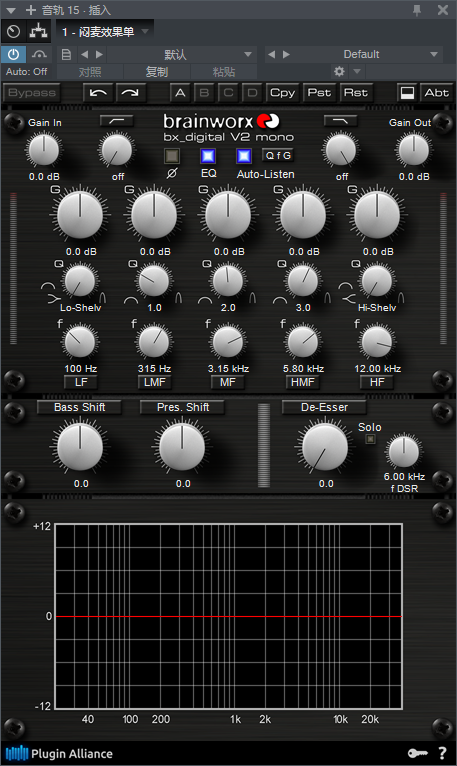Click Auto: Off automation mode
Screen dimensions: 457x766
pyautogui.click(x=27, y=72)
